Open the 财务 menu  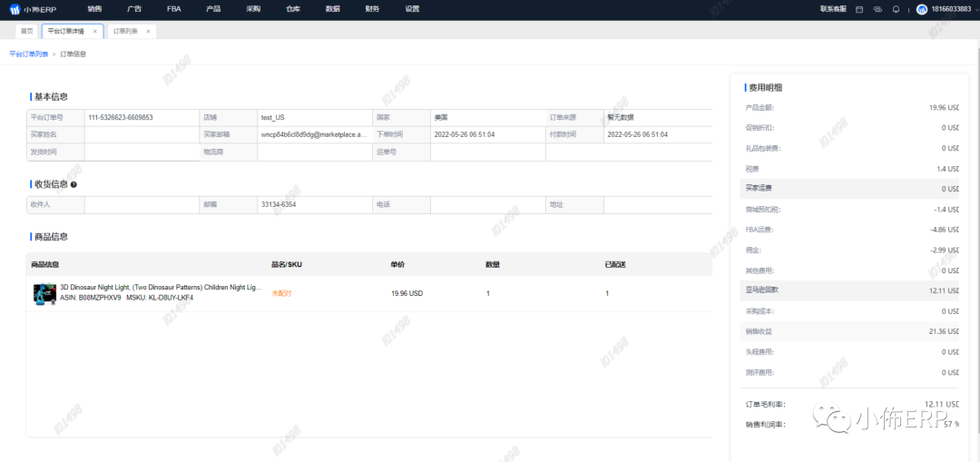(372, 9)
